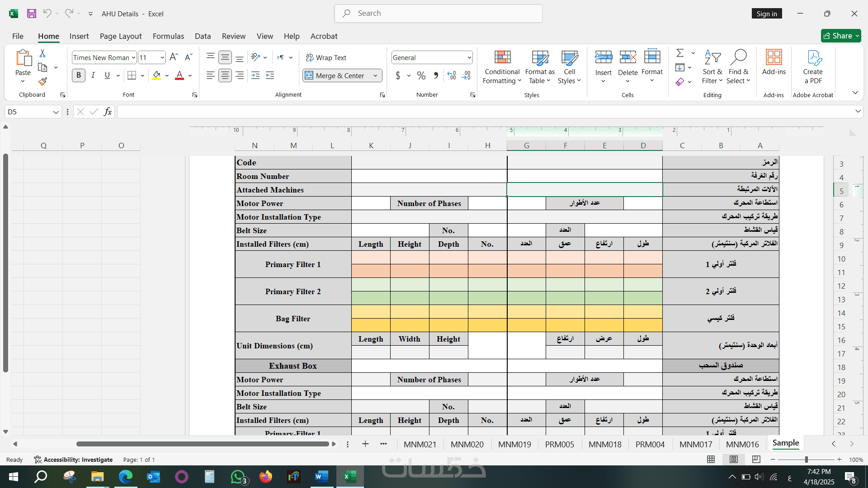Switch to the MNM019 sheet tab
Image resolution: width=868 pixels, height=488 pixels.
tap(514, 444)
